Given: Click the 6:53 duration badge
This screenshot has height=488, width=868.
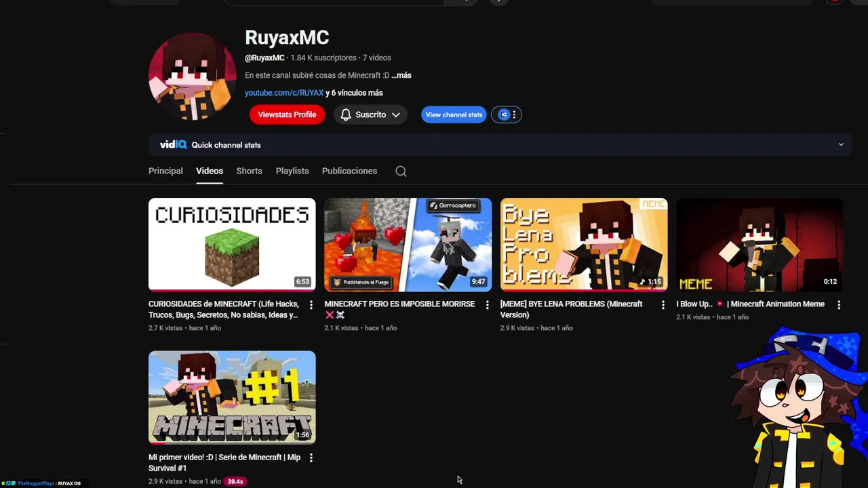Looking at the screenshot, I should 302,281.
